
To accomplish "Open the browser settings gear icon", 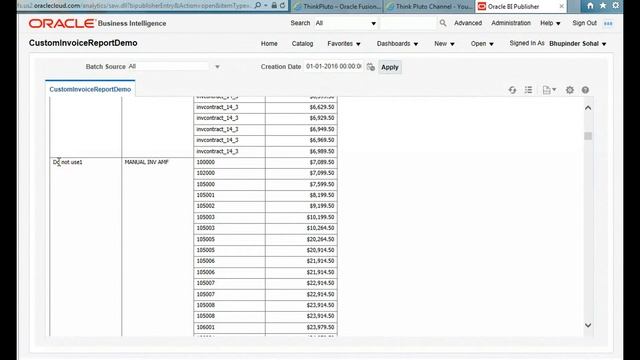I will tap(616, 6).
